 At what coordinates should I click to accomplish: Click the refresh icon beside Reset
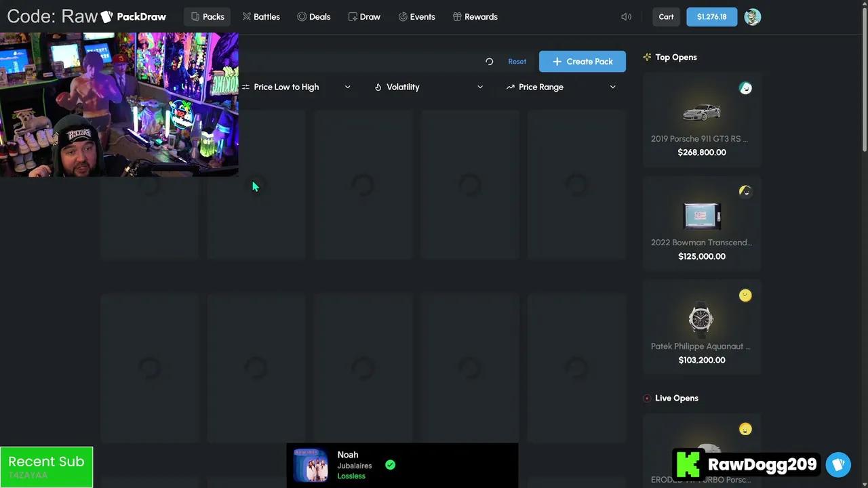click(x=489, y=62)
